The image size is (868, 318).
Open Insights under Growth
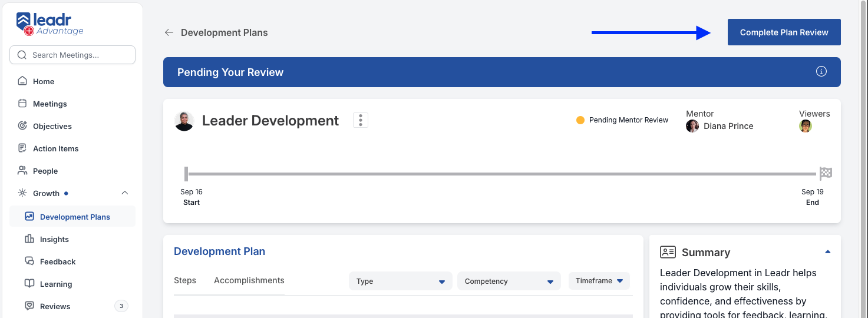(x=72, y=239)
